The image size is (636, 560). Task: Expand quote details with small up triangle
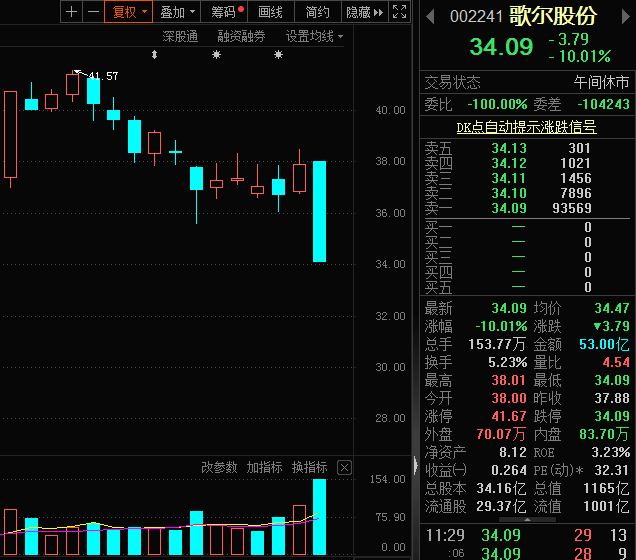pos(527,519)
